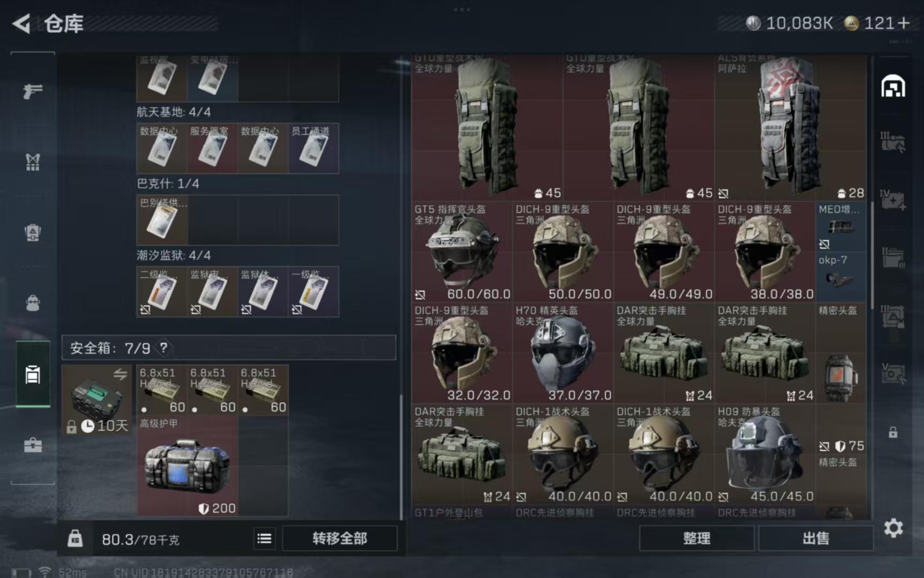The height and width of the screenshot is (578, 924).
Task: Add currency with the plus sign
Action: 904,23
